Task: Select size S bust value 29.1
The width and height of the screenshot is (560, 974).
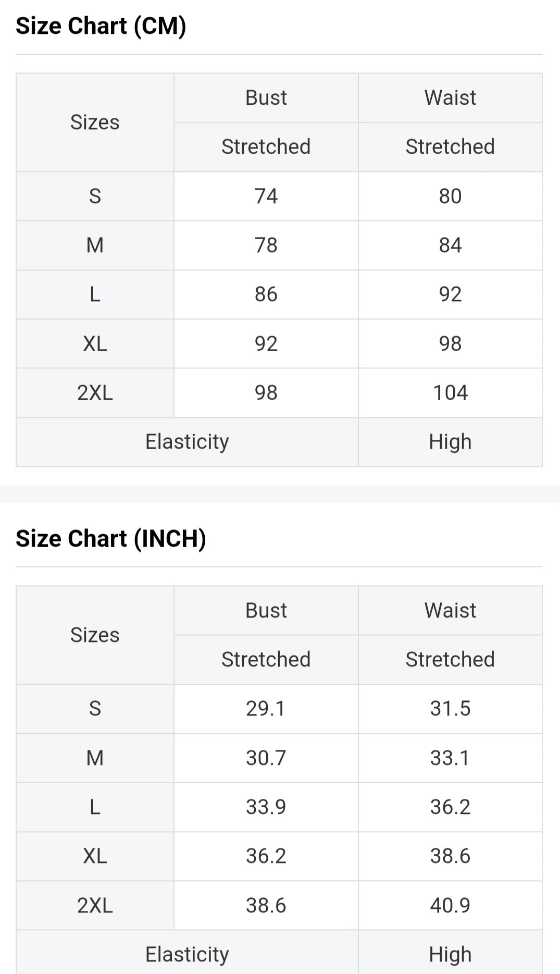Action: tap(266, 709)
